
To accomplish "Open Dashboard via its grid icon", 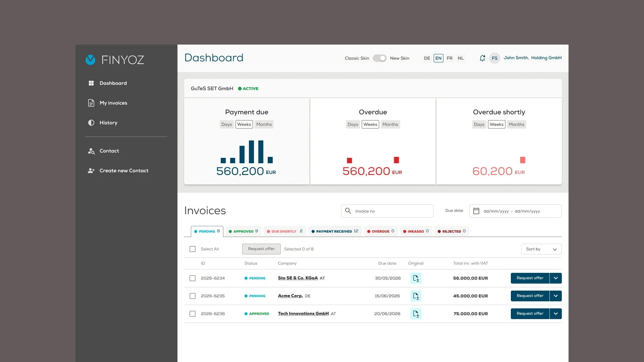I will [x=91, y=83].
